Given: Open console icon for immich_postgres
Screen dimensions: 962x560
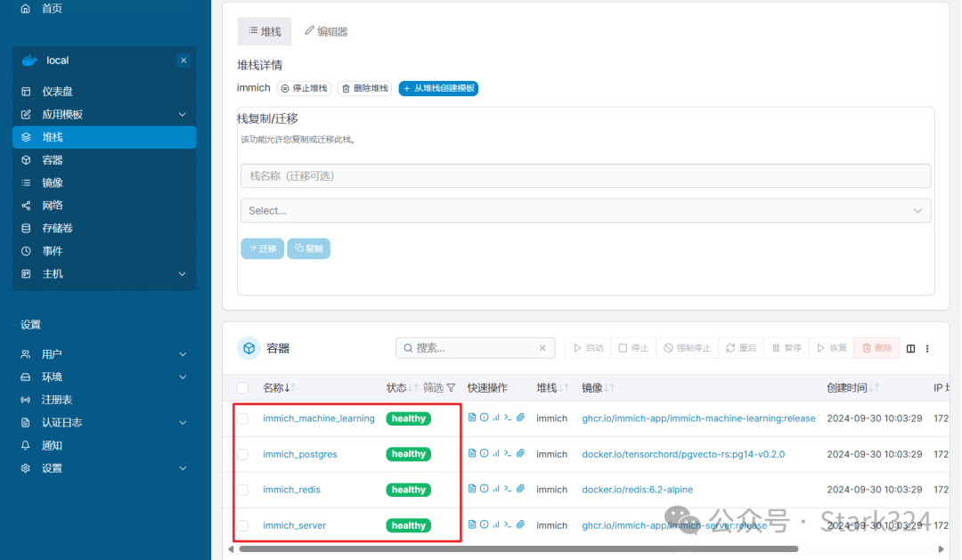Looking at the screenshot, I should point(508,453).
